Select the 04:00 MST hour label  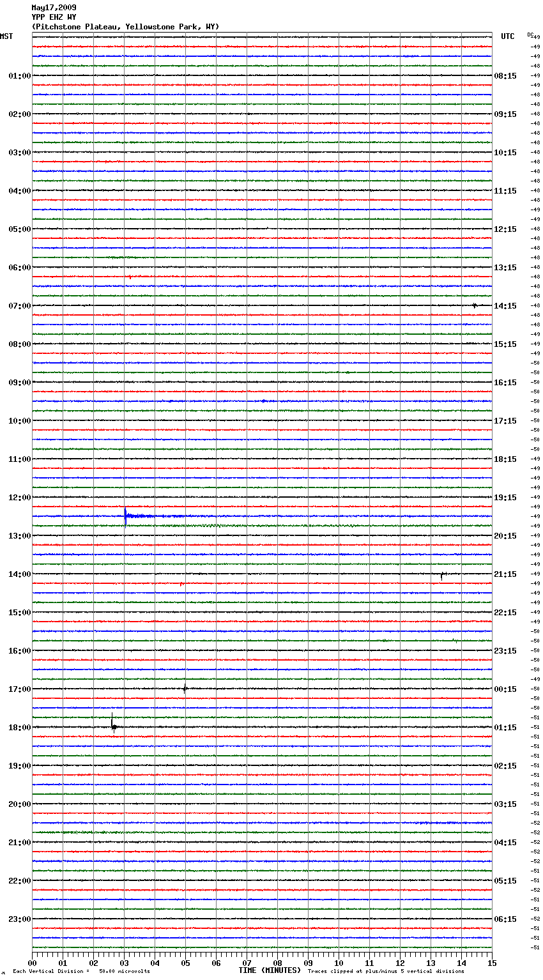pos(20,191)
